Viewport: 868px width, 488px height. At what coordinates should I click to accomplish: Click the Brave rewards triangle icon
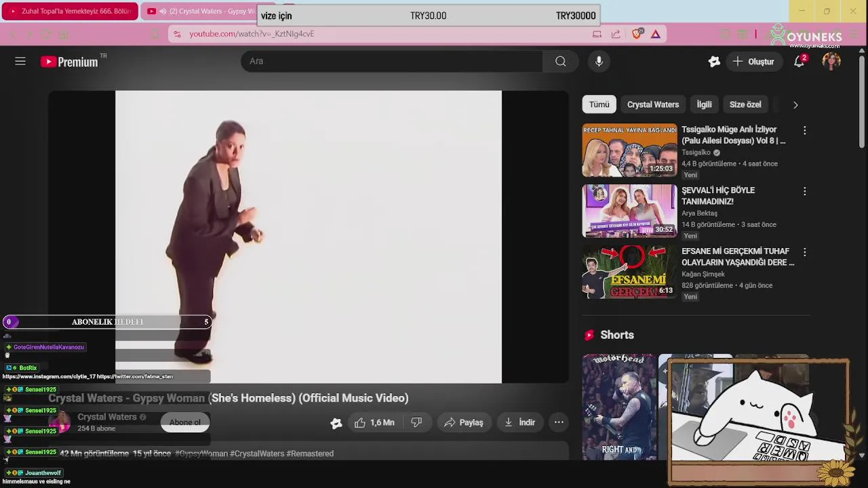(656, 34)
